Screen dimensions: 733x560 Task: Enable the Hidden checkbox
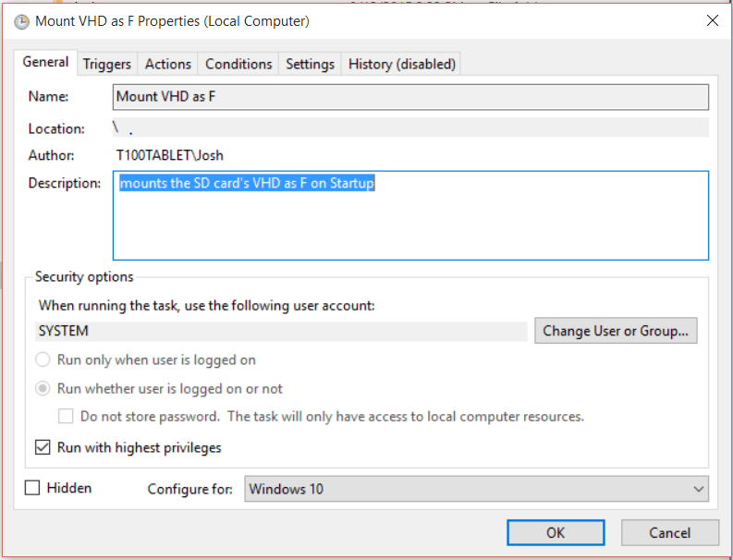click(33, 488)
